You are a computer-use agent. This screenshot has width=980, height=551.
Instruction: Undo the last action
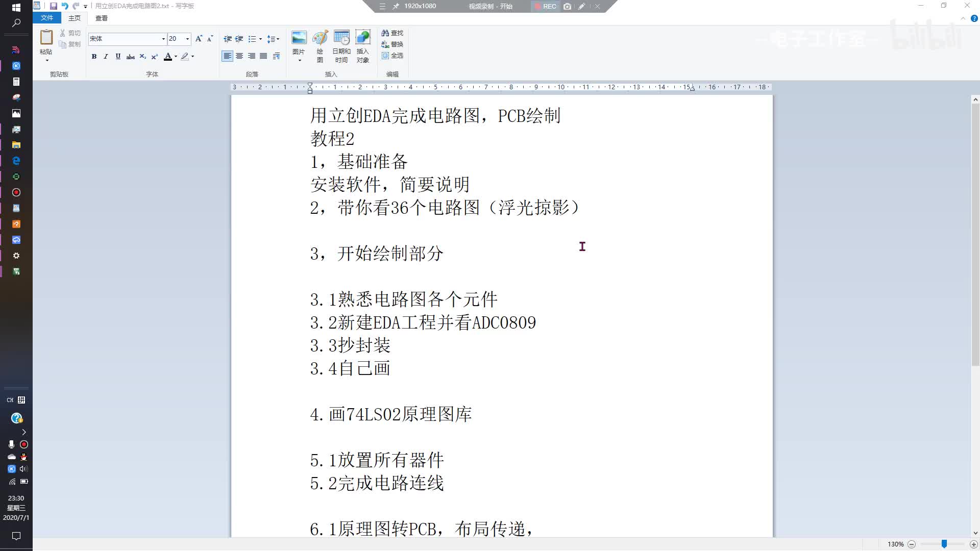click(x=65, y=6)
